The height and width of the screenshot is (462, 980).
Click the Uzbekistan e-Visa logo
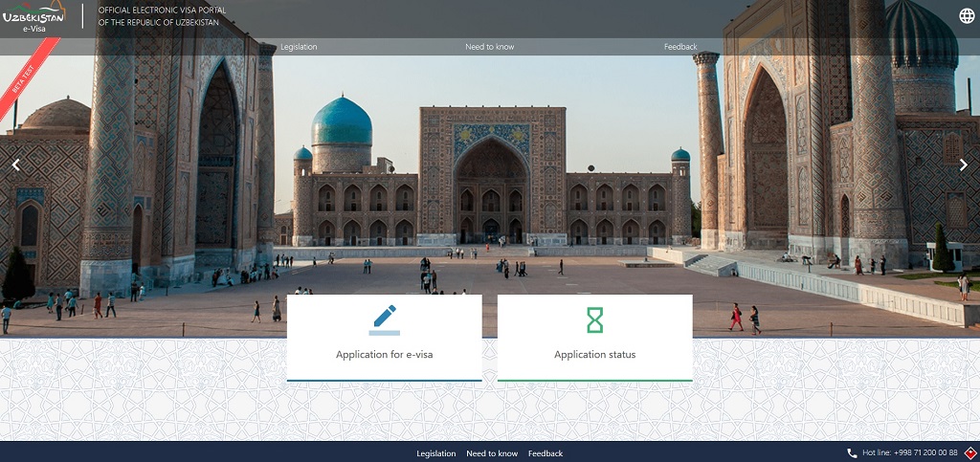pos(33,15)
